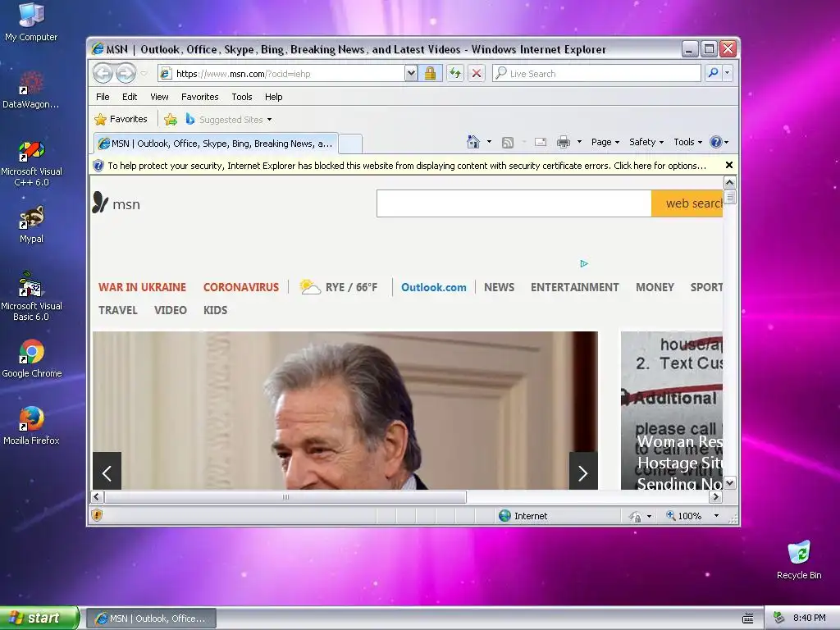Click the RSS Feeds toolbar icon
840x630 pixels.
pyautogui.click(x=507, y=142)
